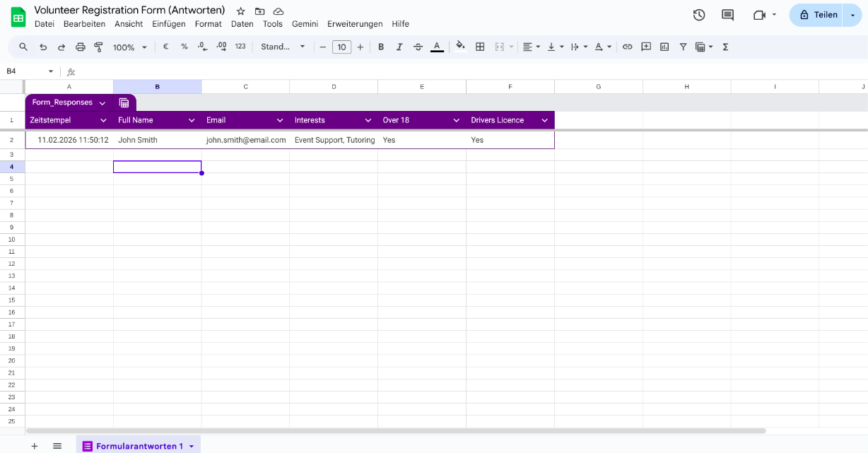The width and height of the screenshot is (868, 453).
Task: Open the zoom level dropdown
Action: 129,47
